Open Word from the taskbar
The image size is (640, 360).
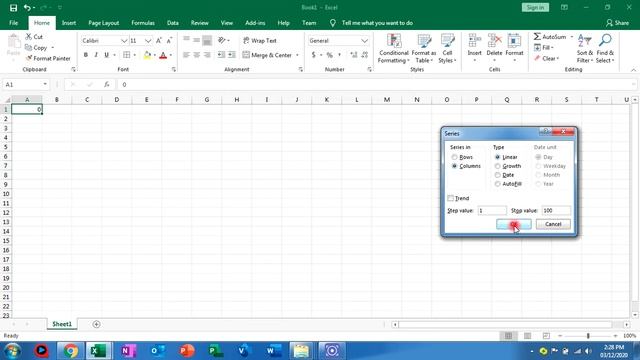click(273, 351)
